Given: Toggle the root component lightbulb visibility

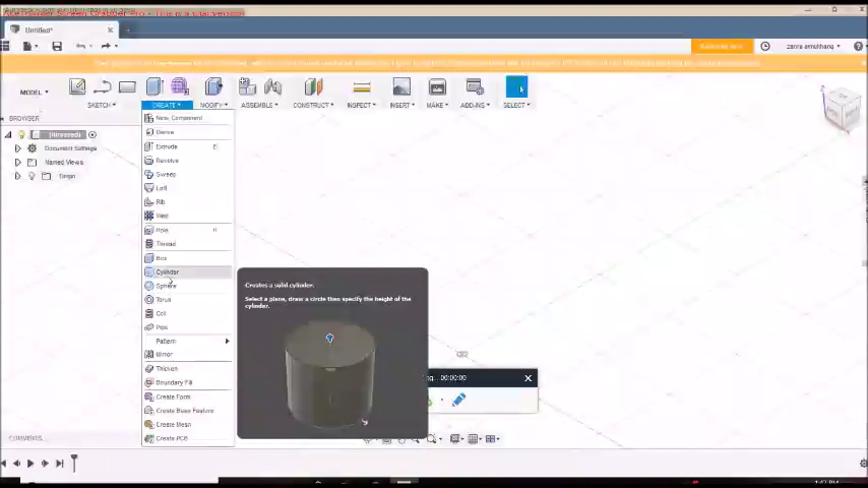Looking at the screenshot, I should click(x=21, y=135).
